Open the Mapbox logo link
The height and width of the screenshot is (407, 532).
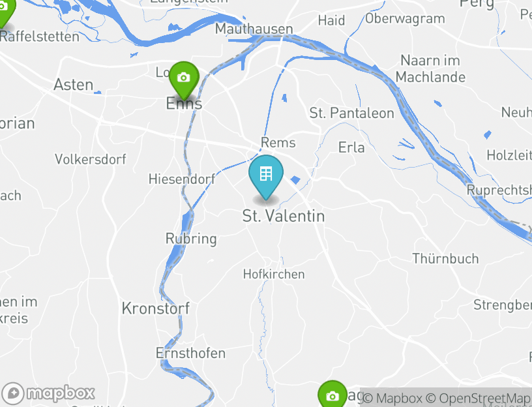pyautogui.click(x=48, y=393)
